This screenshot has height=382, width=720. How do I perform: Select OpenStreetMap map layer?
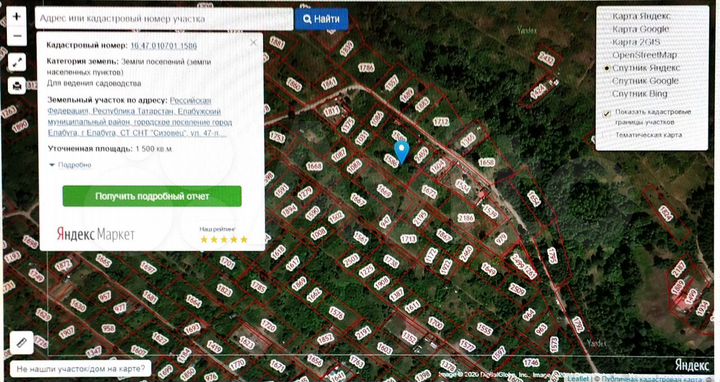click(x=644, y=55)
